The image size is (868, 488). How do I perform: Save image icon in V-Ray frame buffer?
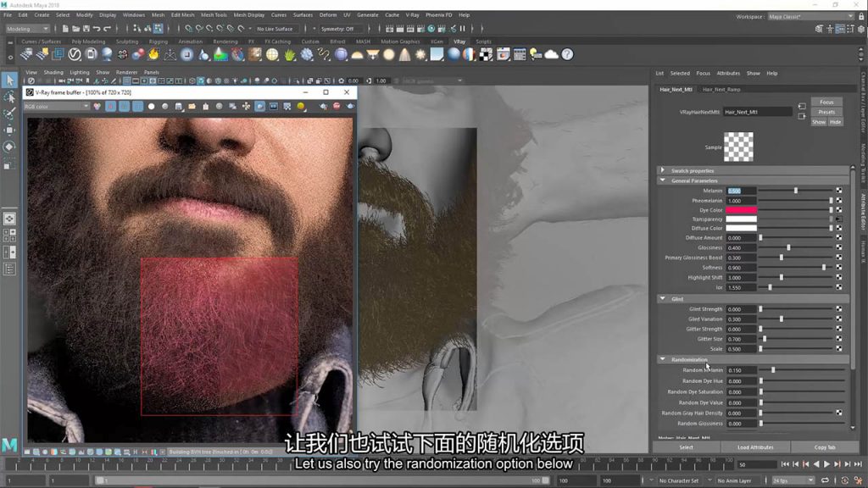[178, 106]
